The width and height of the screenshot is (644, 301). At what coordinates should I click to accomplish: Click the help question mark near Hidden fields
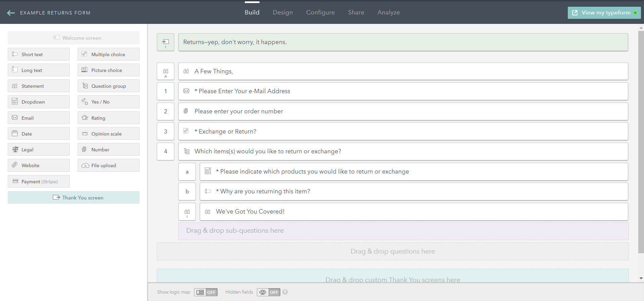click(x=285, y=292)
